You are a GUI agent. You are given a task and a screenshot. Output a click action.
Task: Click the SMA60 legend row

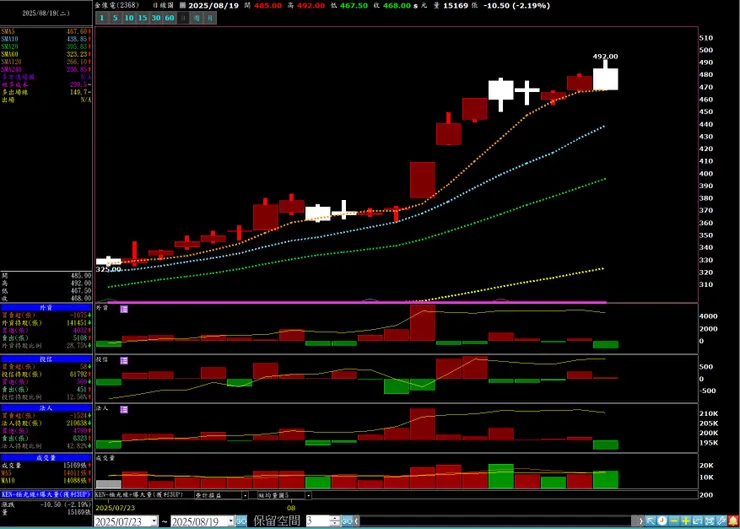46,54
